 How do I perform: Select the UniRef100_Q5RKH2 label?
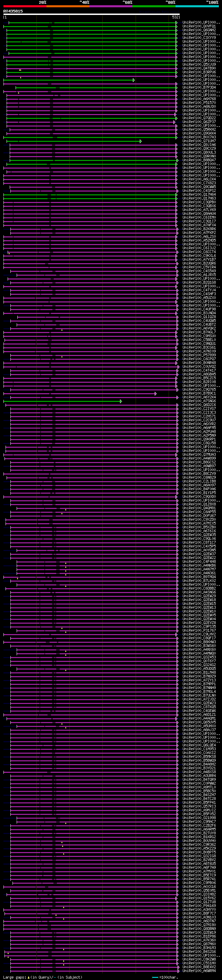point(199,130)
